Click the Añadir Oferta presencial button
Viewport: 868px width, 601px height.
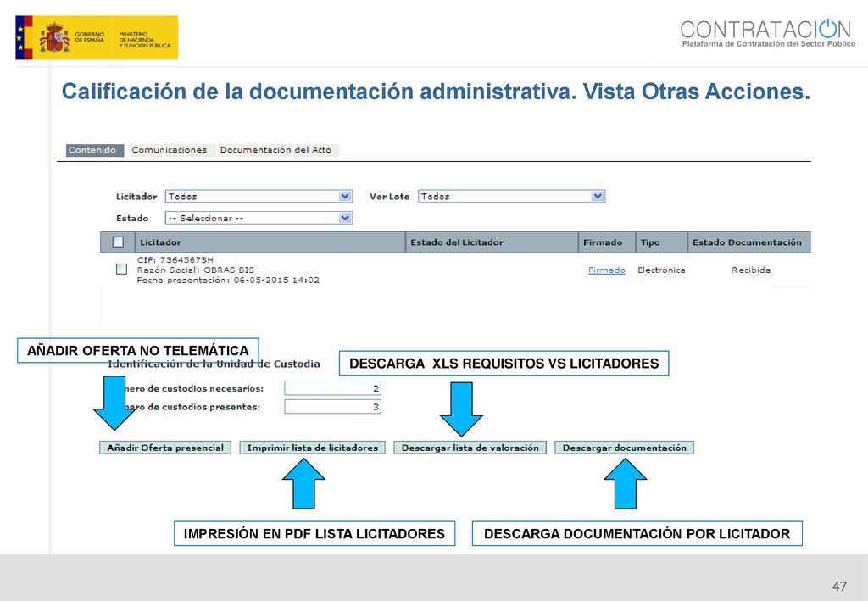pos(165,448)
